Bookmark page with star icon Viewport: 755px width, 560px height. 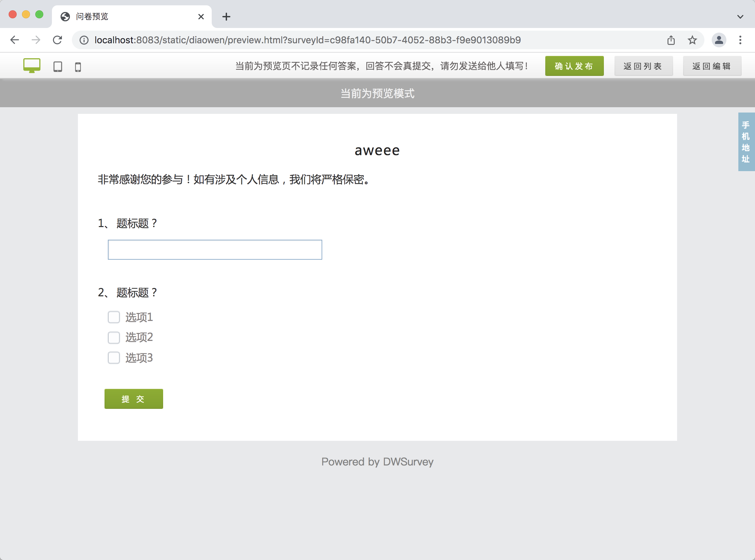[692, 40]
